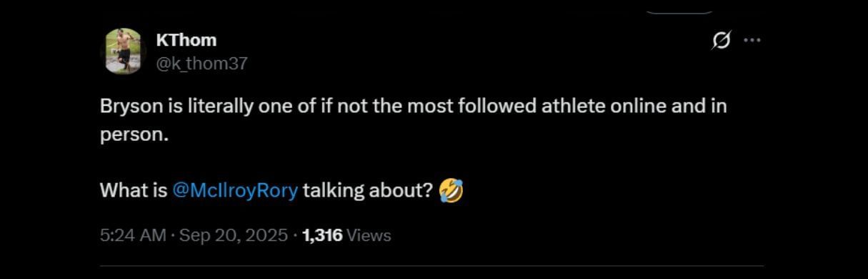Click the 1,316 view count number

[x=322, y=235]
